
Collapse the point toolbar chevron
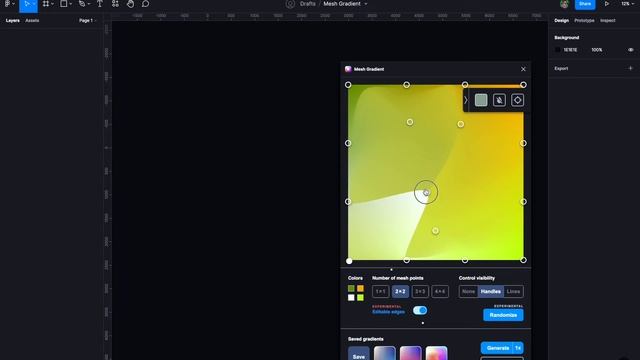coord(466,100)
